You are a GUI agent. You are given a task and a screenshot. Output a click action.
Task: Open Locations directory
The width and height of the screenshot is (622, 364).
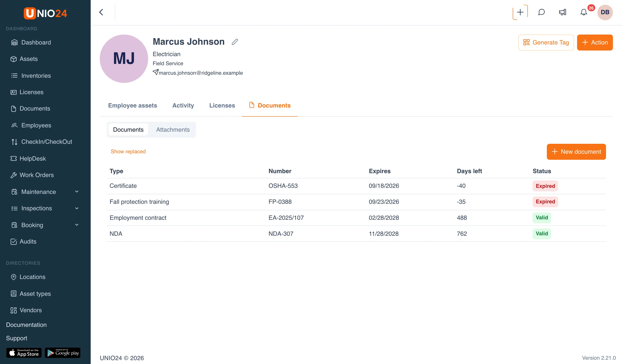click(28, 277)
